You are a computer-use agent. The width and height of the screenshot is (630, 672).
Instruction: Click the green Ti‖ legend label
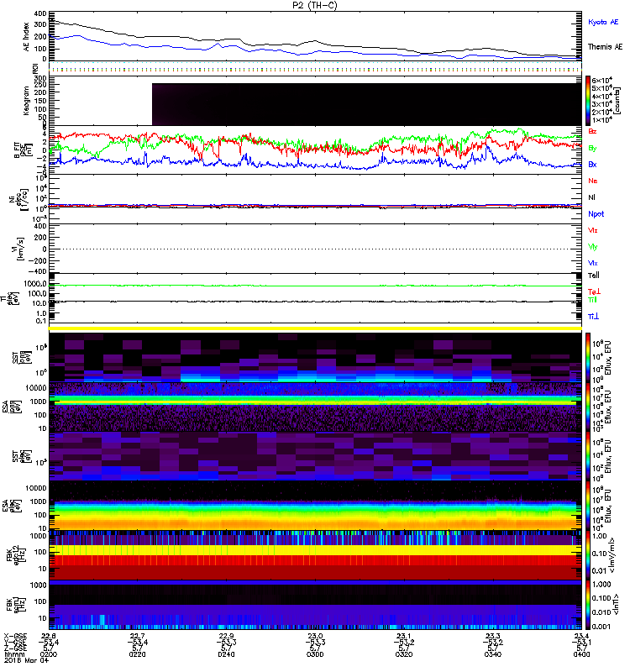point(592,300)
